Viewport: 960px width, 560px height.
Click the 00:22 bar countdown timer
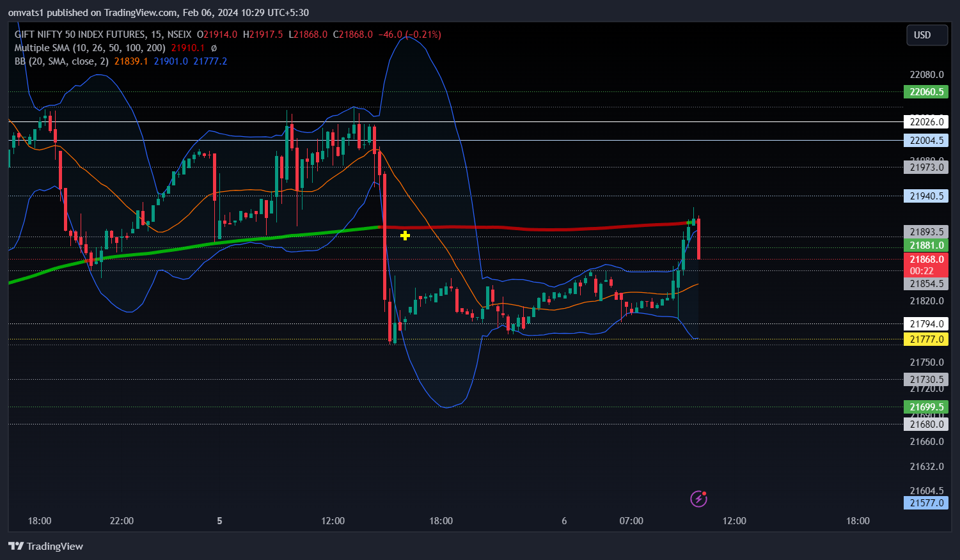click(922, 271)
